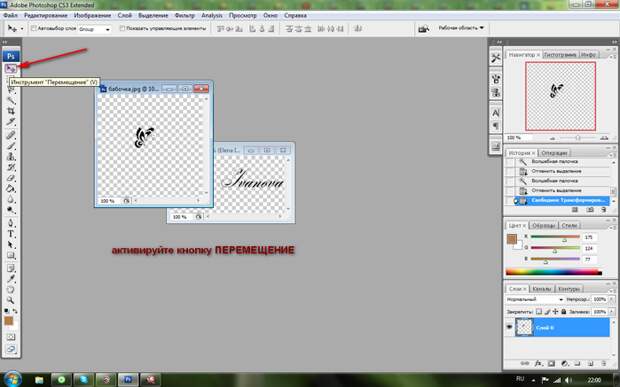Screen dimensions: 620x387
Task: Switch to the Каналы tab
Action: 541,289
